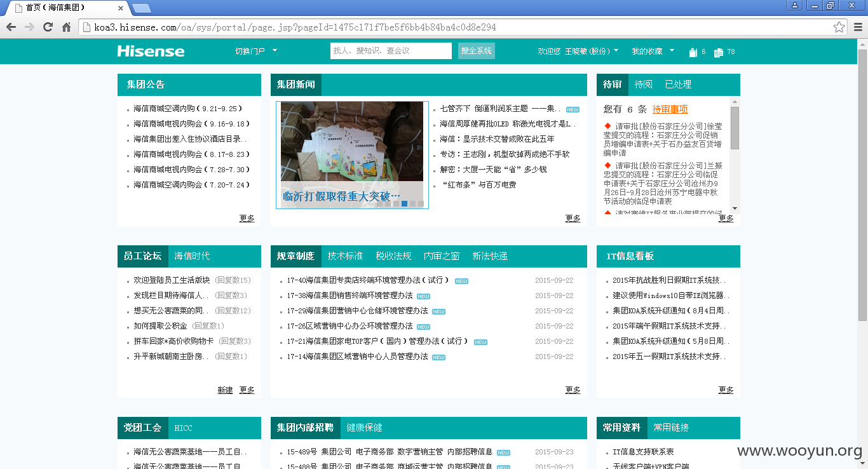Open approval item from 兰振忠
Viewport: 868px width, 469px height.
[x=663, y=183]
